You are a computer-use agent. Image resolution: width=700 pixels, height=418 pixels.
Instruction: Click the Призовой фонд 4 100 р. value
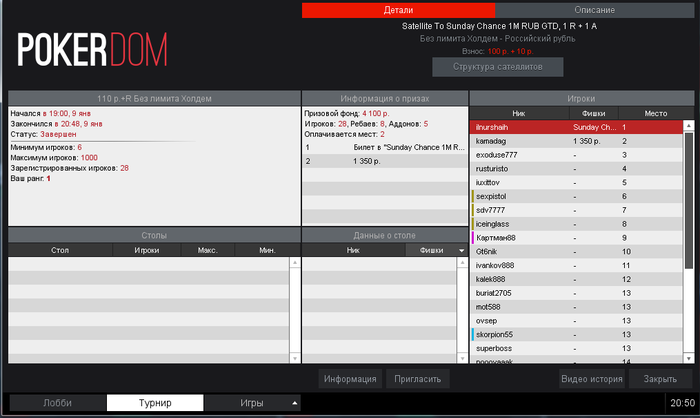[x=375, y=113]
